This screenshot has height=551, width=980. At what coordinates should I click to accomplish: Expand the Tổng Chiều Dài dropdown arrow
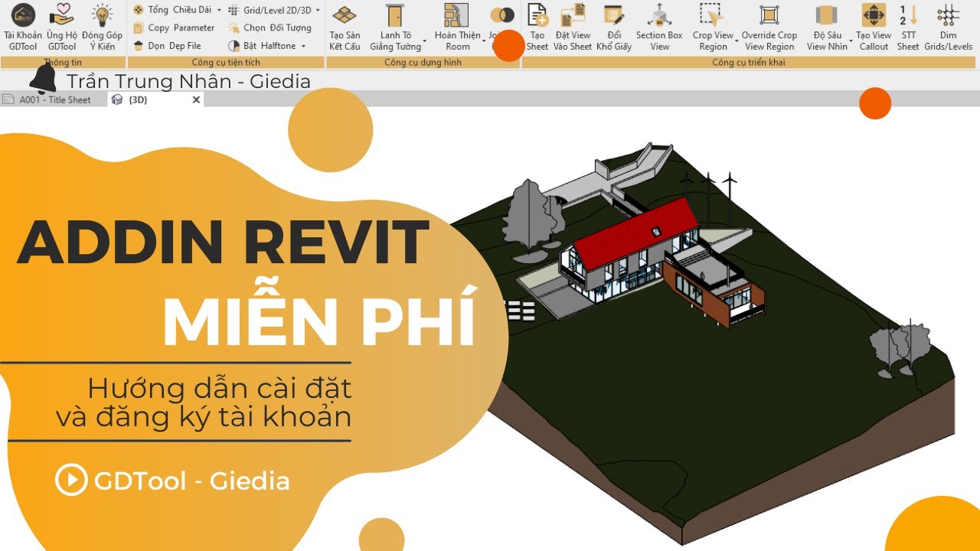[x=219, y=11]
